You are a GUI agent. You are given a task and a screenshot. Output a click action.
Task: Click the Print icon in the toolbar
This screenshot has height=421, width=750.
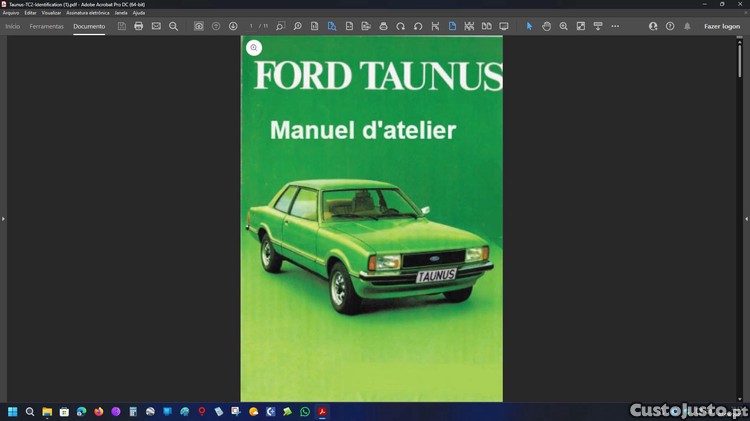point(139,26)
